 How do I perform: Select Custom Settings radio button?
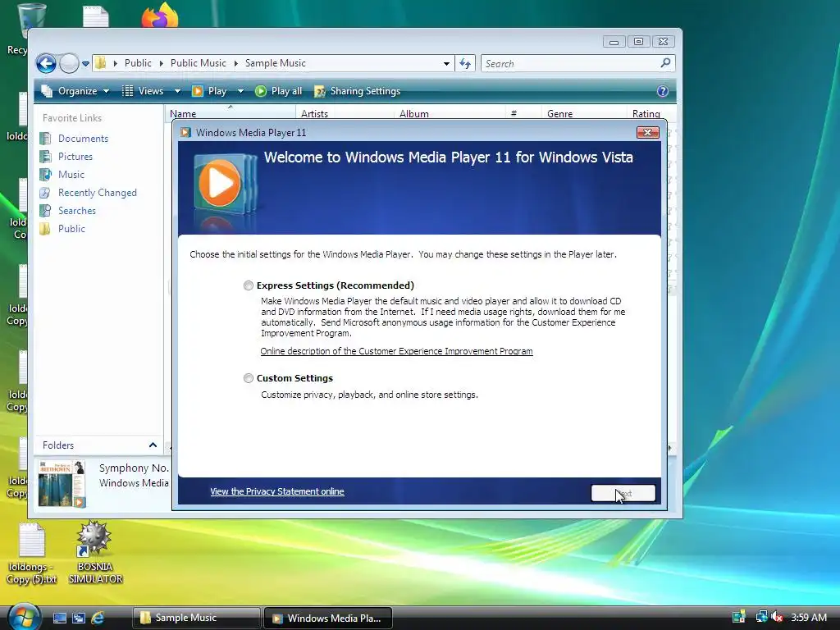click(248, 378)
